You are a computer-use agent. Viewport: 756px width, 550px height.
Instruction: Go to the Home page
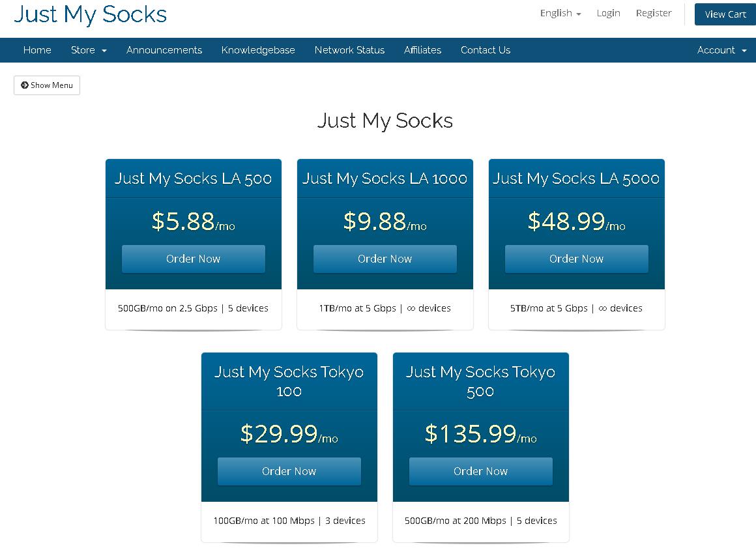[x=37, y=50]
